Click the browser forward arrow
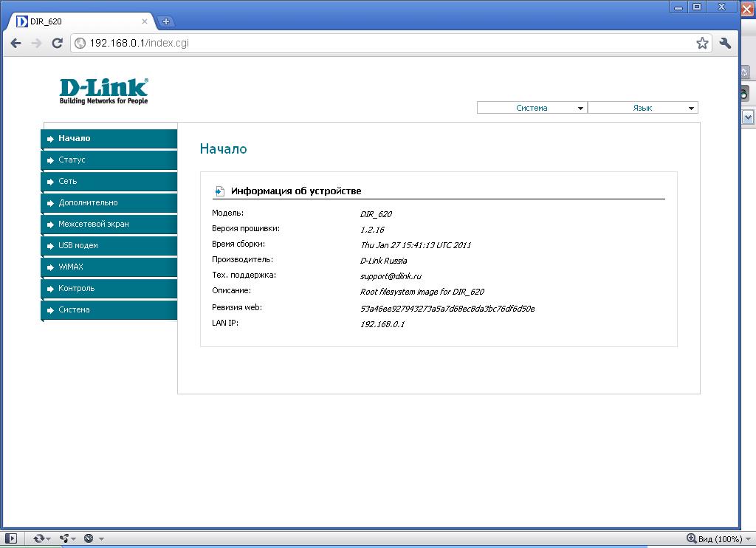 (37, 44)
